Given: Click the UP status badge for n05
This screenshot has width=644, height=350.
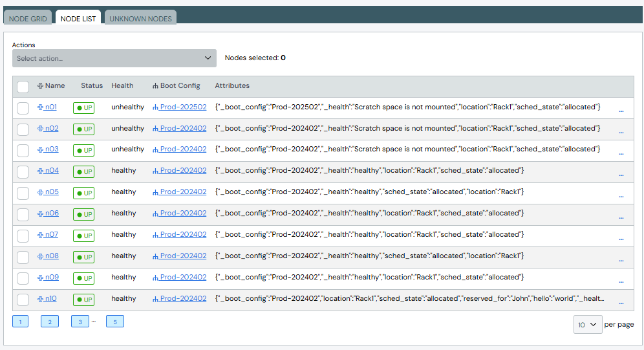Looking at the screenshot, I should (83, 193).
